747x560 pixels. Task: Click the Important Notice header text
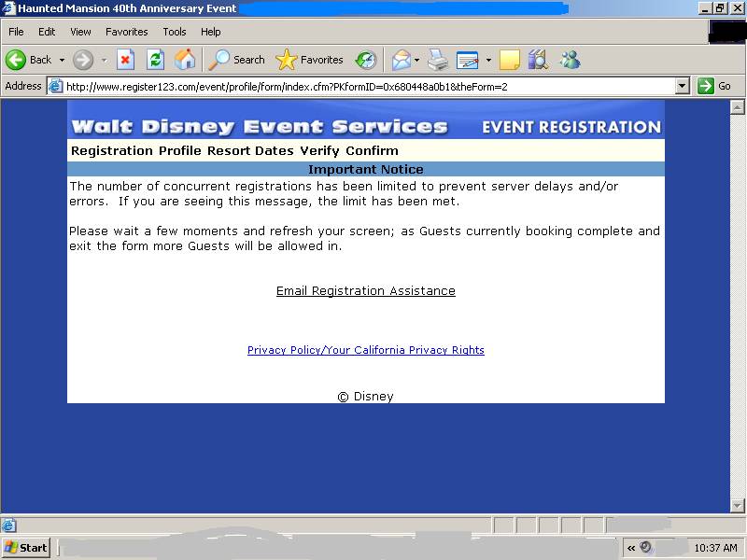pos(366,170)
